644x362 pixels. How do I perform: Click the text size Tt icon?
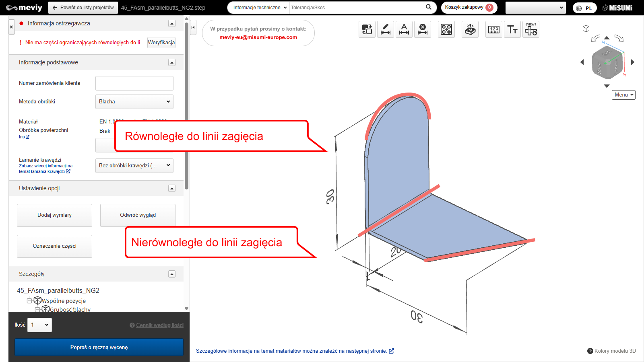tap(512, 29)
